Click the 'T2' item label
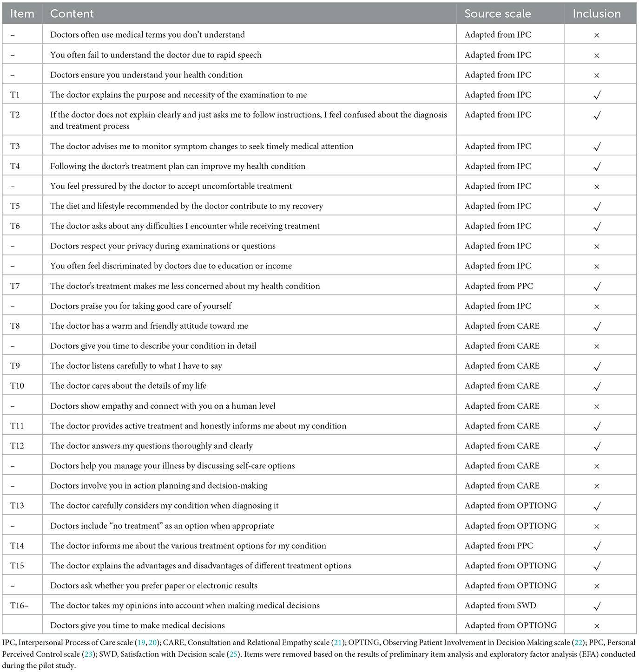 click(x=15, y=115)
